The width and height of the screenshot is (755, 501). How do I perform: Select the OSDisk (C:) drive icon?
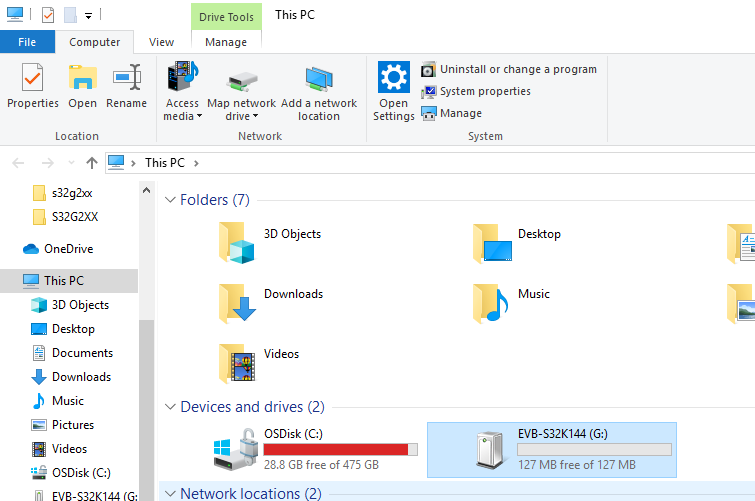(235, 450)
